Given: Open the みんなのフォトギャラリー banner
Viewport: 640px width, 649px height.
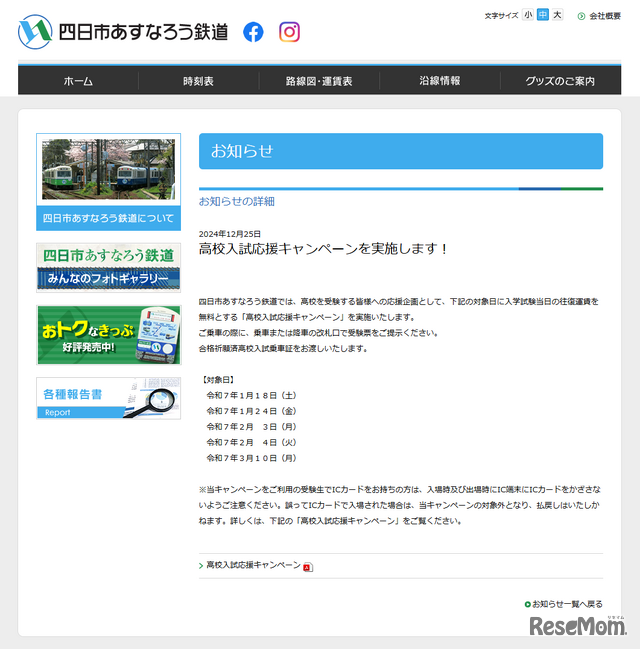Looking at the screenshot, I should (x=108, y=267).
